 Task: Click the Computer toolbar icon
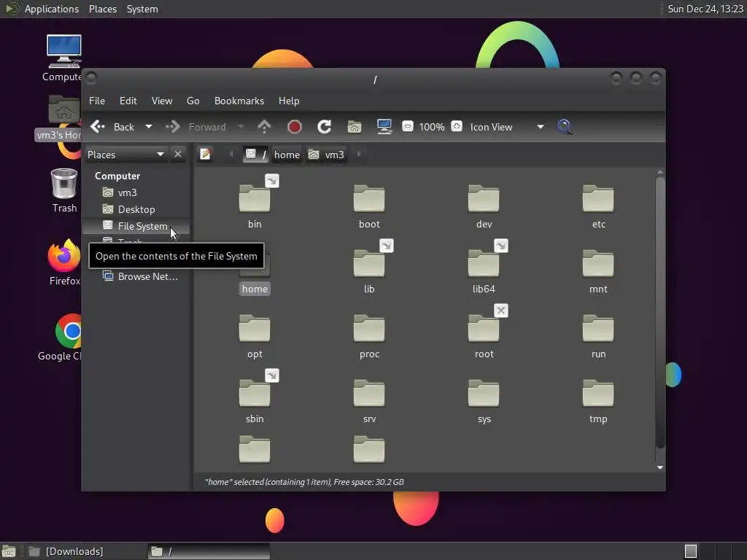(384, 127)
